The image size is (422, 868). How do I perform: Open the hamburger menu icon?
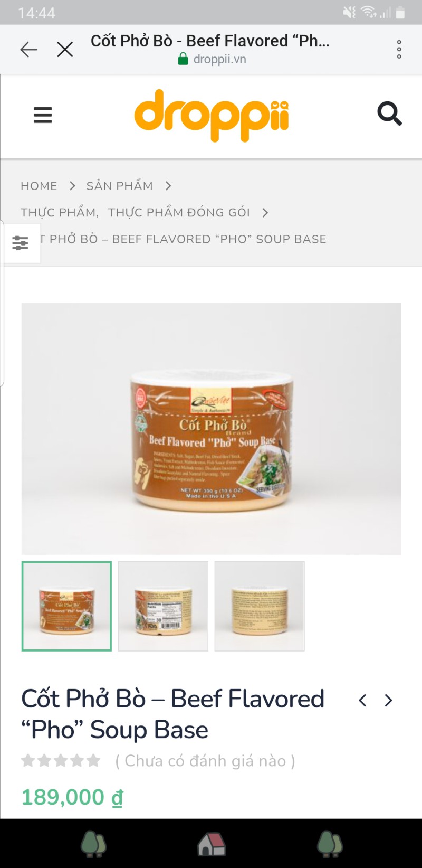(43, 115)
